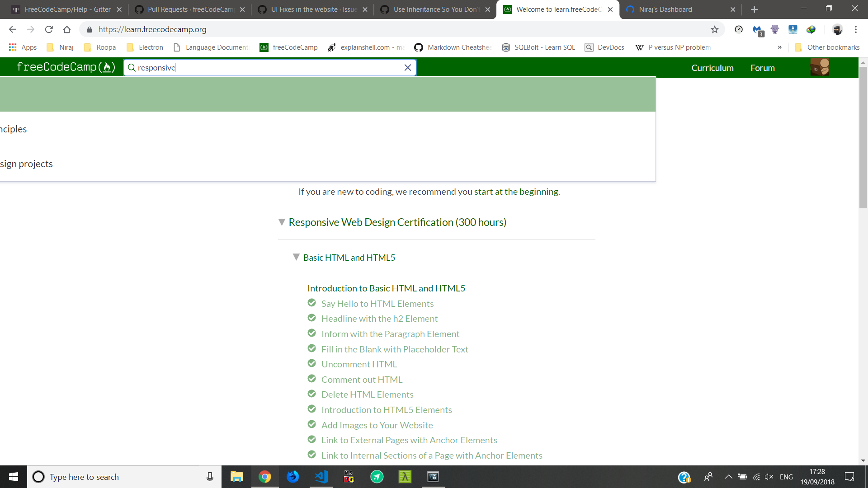Open Chrome's home page button
This screenshot has height=488, width=868.
67,29
